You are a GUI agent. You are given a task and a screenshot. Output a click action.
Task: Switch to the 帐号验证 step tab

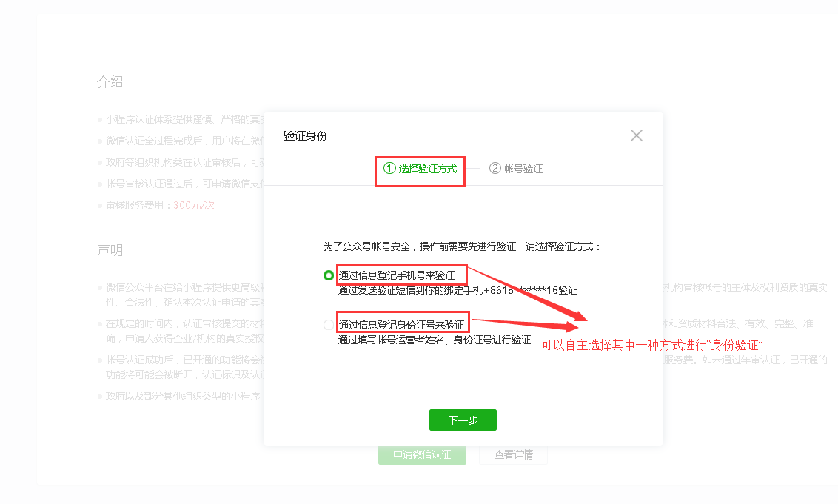(x=523, y=169)
